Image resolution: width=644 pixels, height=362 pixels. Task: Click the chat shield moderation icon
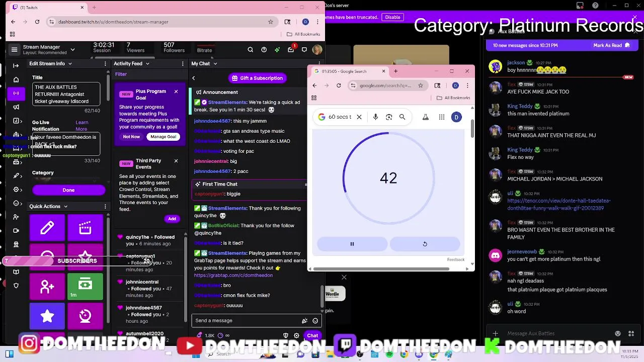coord(286,335)
